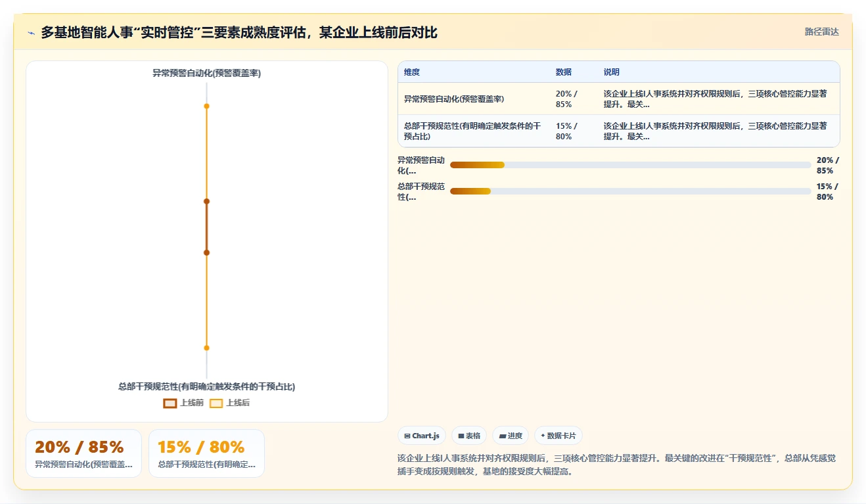Click the 表格 tag chip
Viewport: 866px width, 504px height.
pyautogui.click(x=469, y=436)
